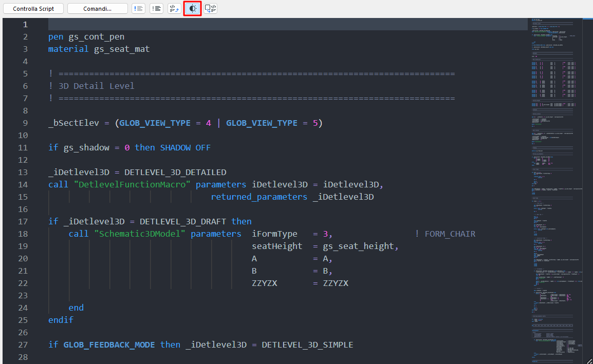Toggle the dark/light editor theme icon
Image resolution: width=593 pixels, height=364 pixels.
[192, 9]
